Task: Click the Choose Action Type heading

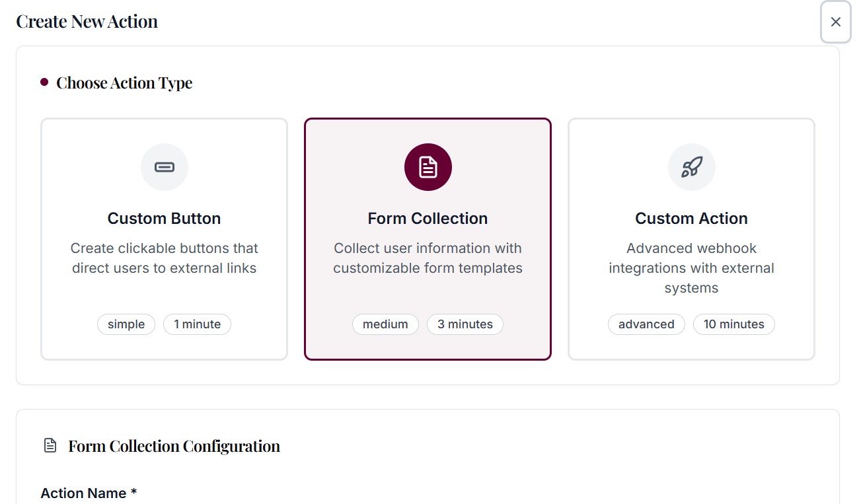Action: [x=124, y=82]
